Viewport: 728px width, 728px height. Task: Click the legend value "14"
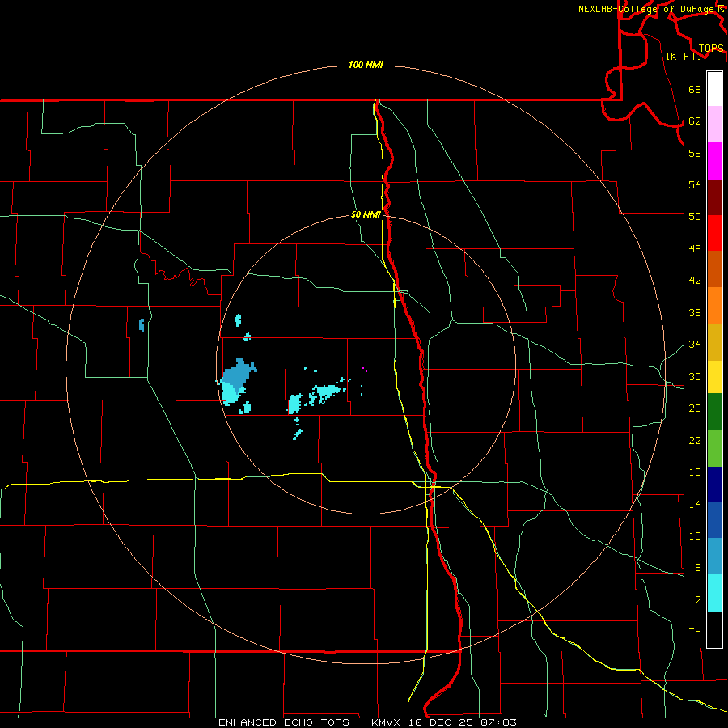(695, 504)
